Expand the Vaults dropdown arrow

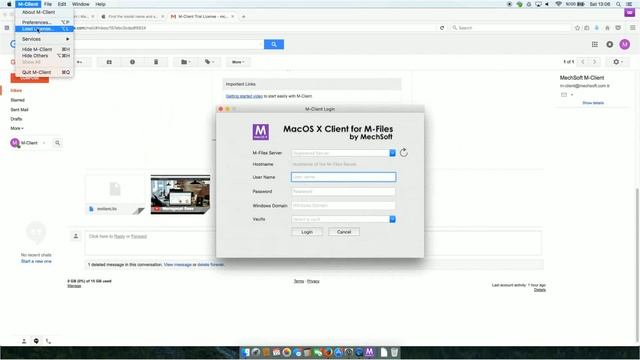pos(392,220)
